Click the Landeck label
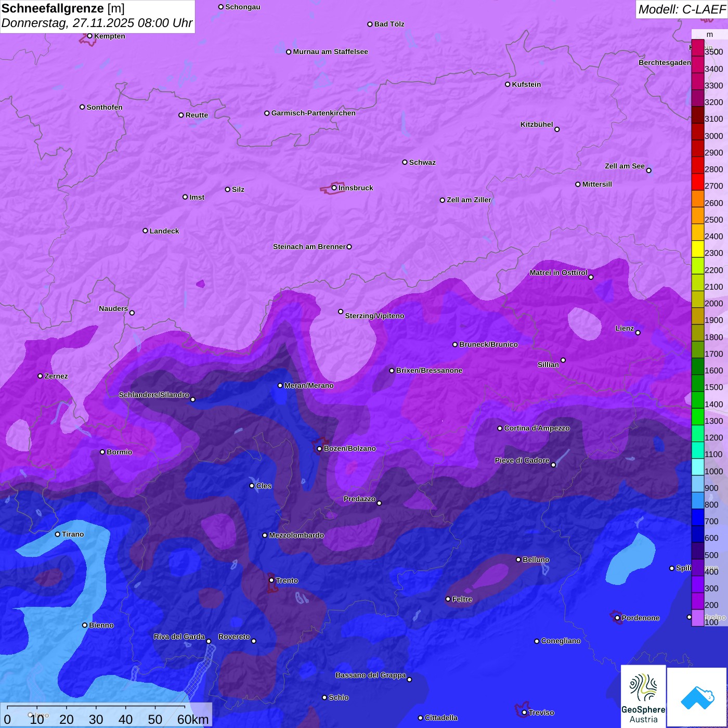The image size is (728, 728). (x=164, y=231)
